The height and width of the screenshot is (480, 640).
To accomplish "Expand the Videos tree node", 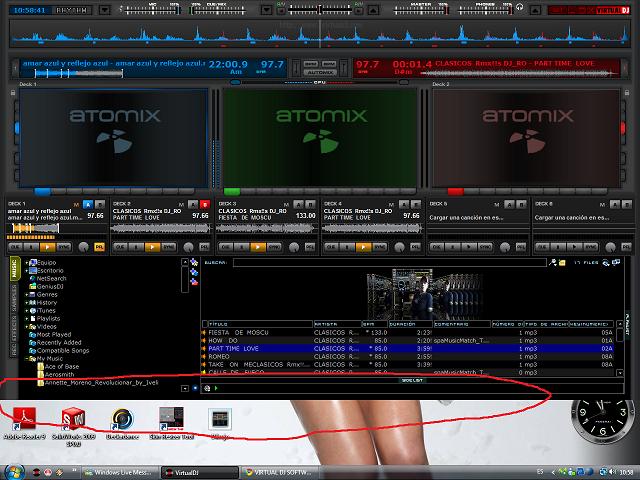I will point(27,327).
